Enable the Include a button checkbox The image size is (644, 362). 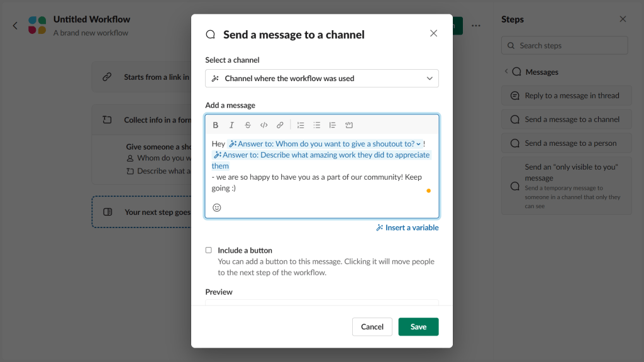click(208, 250)
